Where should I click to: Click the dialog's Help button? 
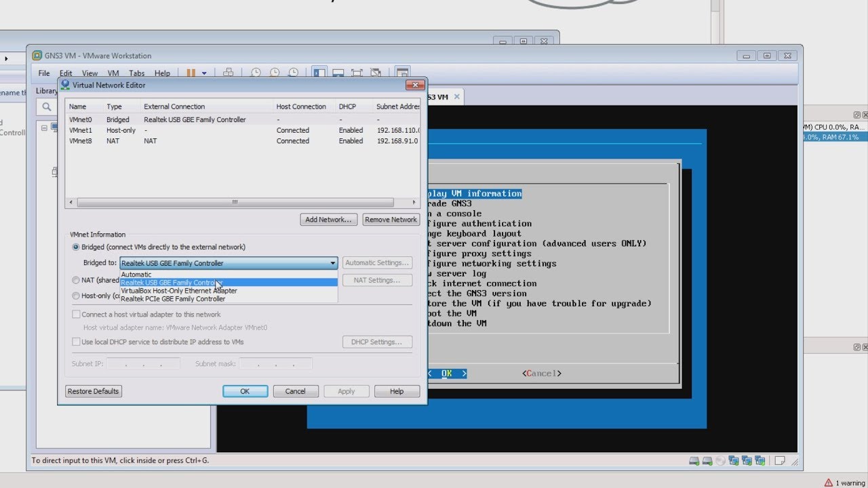click(397, 391)
